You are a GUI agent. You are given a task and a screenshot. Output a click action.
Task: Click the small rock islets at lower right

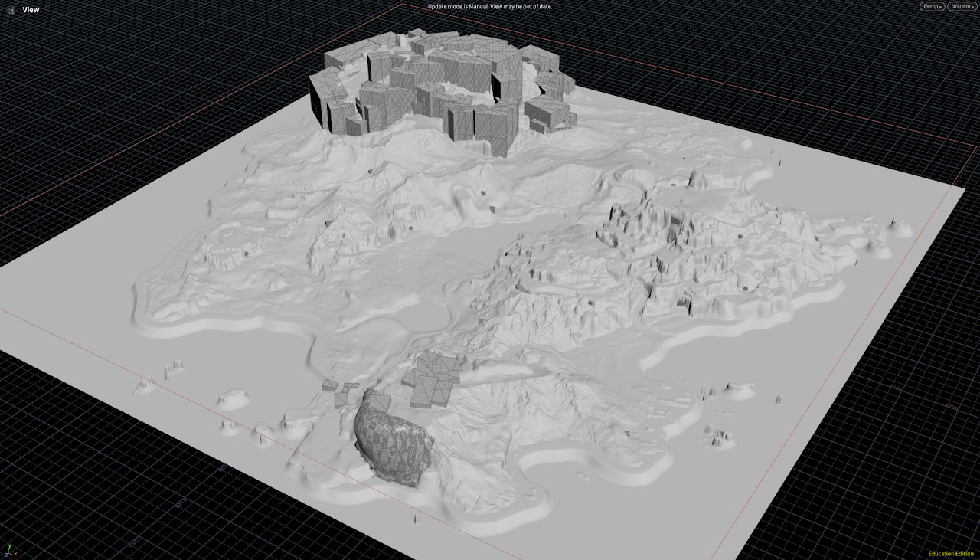720,437
